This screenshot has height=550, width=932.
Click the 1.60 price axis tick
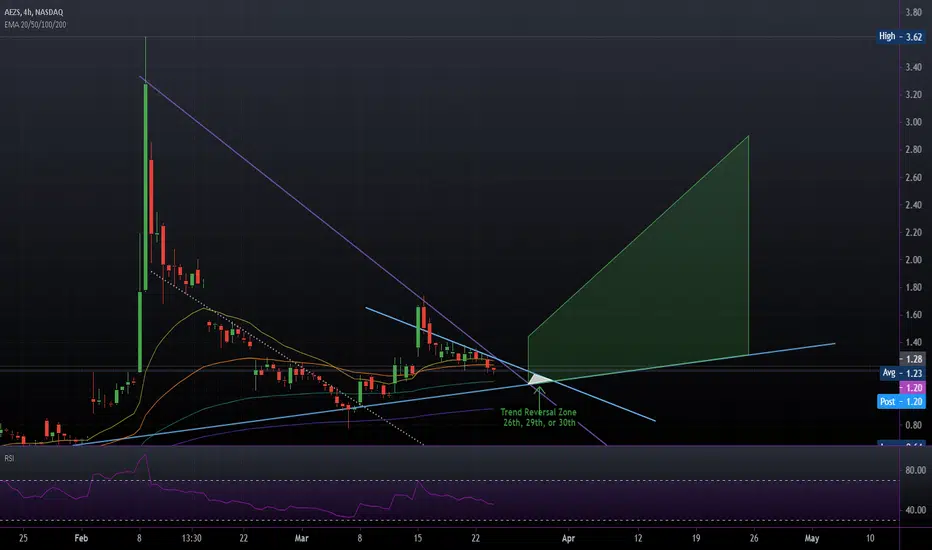914,315
